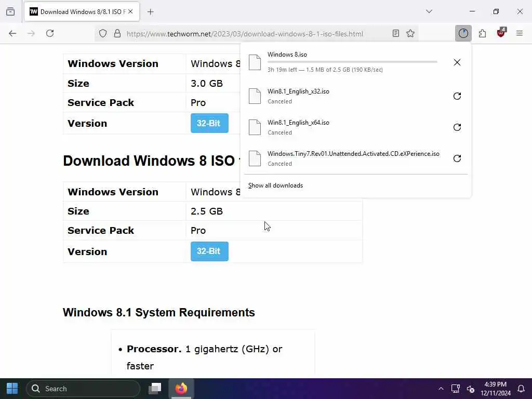The height and width of the screenshot is (399, 532).
Task: Open the tracking protection shield icon
Action: (x=103, y=33)
